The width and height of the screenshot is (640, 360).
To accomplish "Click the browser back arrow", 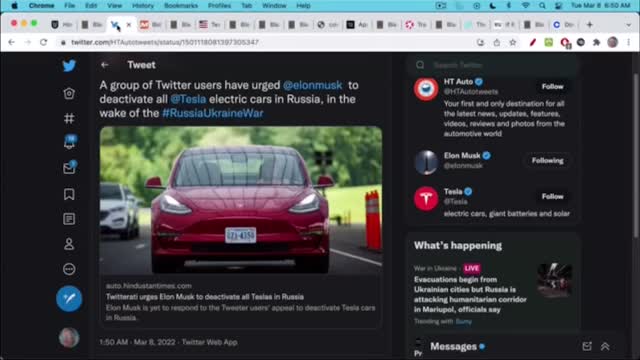I will click(11, 42).
